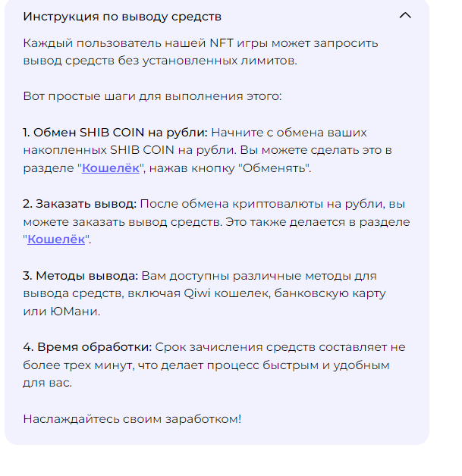Click the closing line "Наслаждайтесь своим заработком!"
This screenshot has height=476, width=462.
tap(132, 418)
